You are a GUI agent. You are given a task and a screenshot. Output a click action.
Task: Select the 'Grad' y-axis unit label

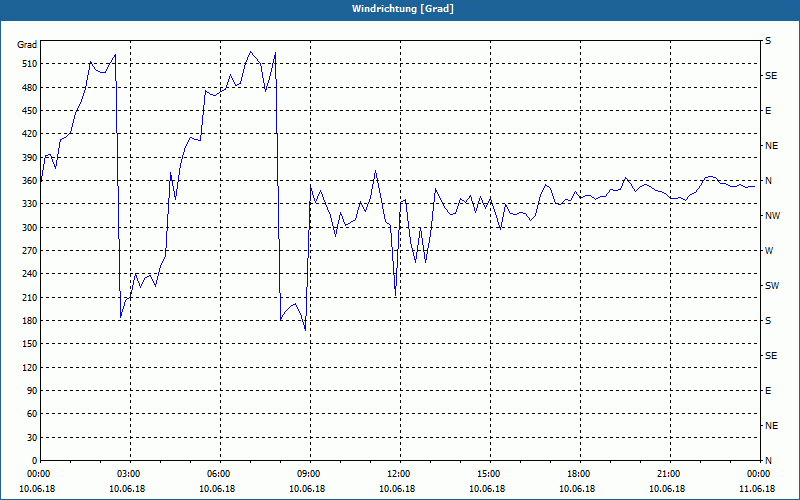(27, 45)
